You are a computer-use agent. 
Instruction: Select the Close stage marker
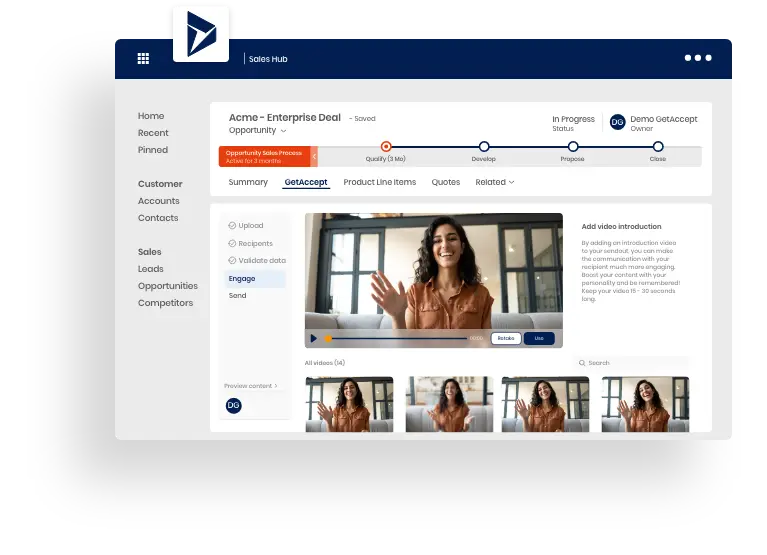click(x=658, y=146)
